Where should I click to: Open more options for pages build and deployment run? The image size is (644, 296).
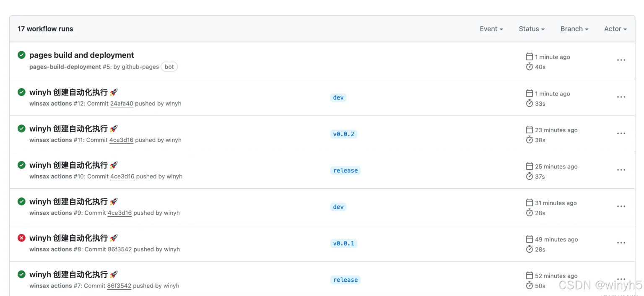(621, 60)
